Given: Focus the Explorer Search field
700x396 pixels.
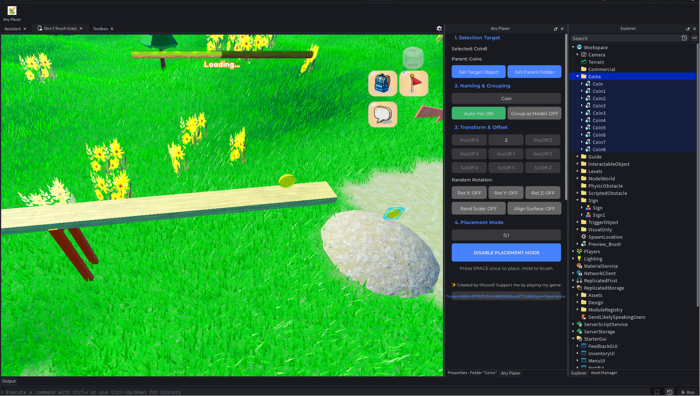Looking at the screenshot, I should tap(625, 38).
